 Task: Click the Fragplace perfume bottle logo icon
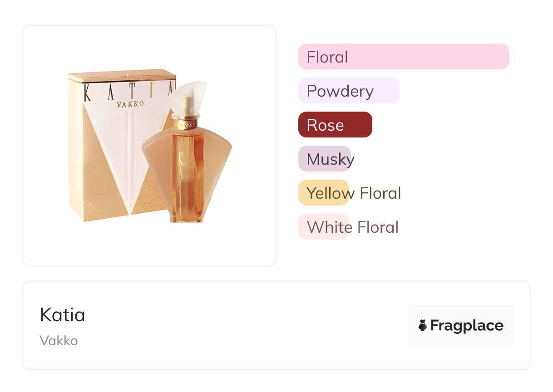(x=423, y=325)
